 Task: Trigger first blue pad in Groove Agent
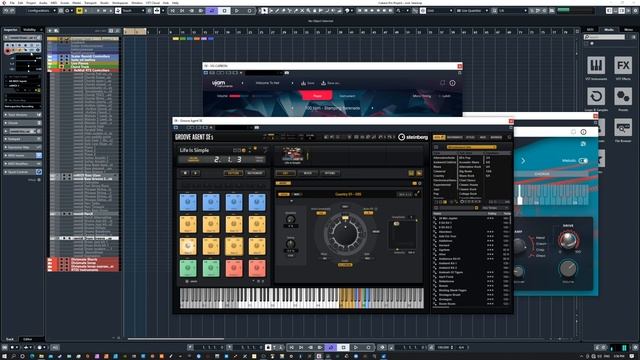click(188, 202)
